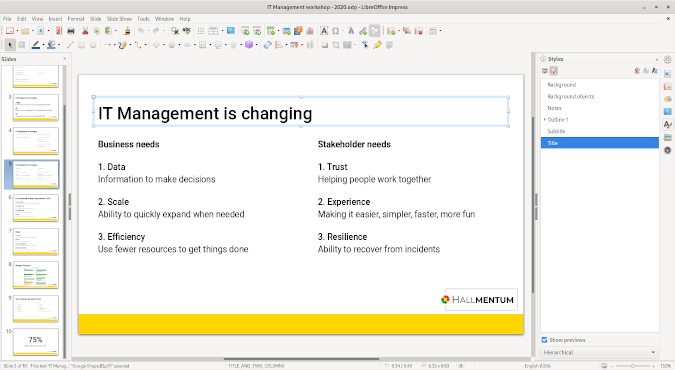Open the Window menu

coord(164,19)
